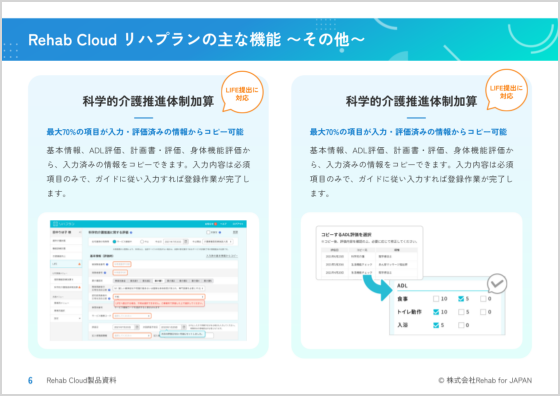Click the page number 6 in the footer
560x396 pixels.
(x=30, y=380)
